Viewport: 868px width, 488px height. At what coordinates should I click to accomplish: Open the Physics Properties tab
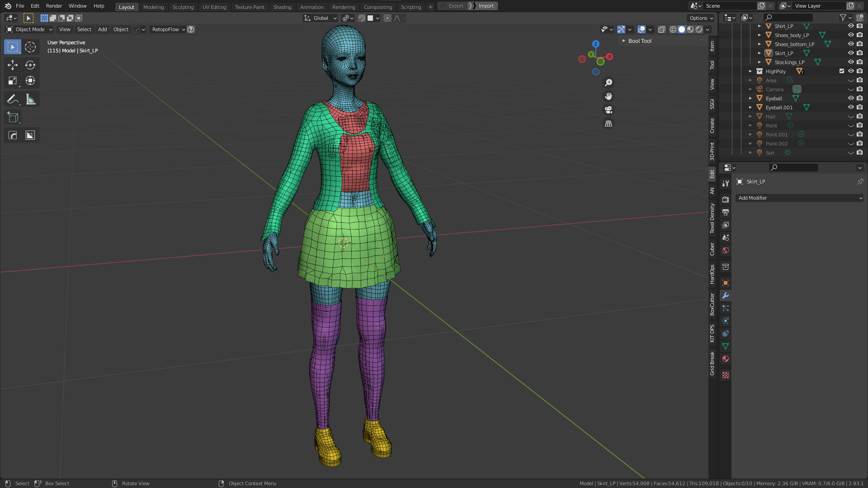click(x=725, y=321)
